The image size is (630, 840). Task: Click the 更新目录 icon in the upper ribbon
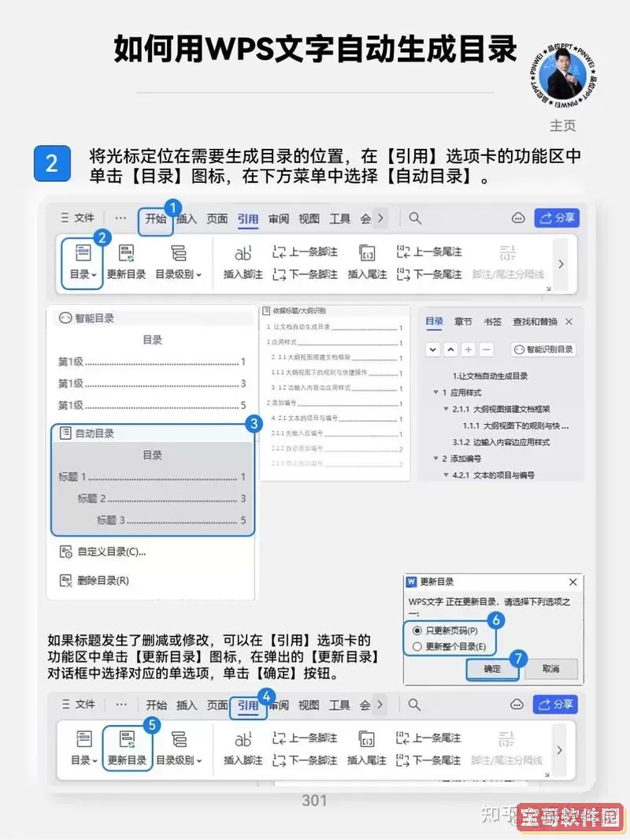126,262
